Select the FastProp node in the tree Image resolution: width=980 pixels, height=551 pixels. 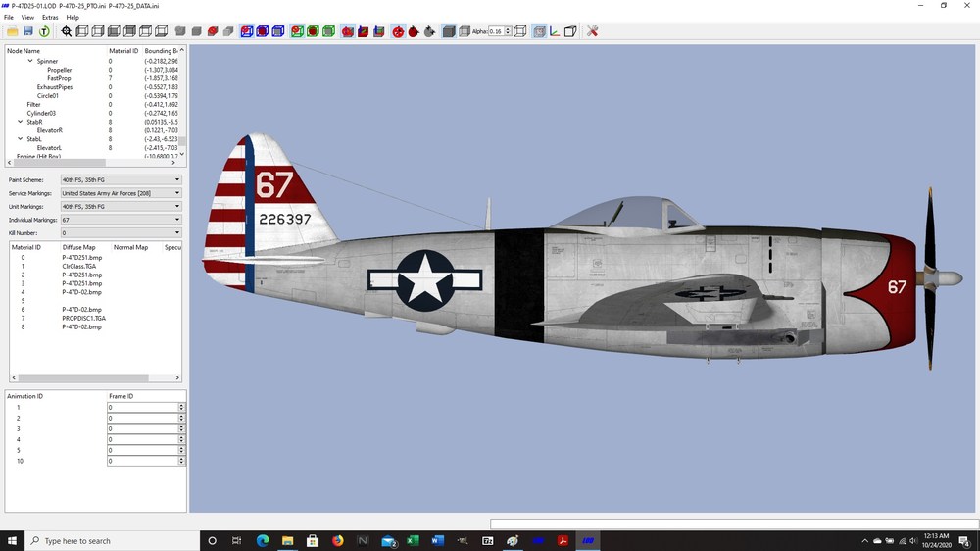click(59, 78)
